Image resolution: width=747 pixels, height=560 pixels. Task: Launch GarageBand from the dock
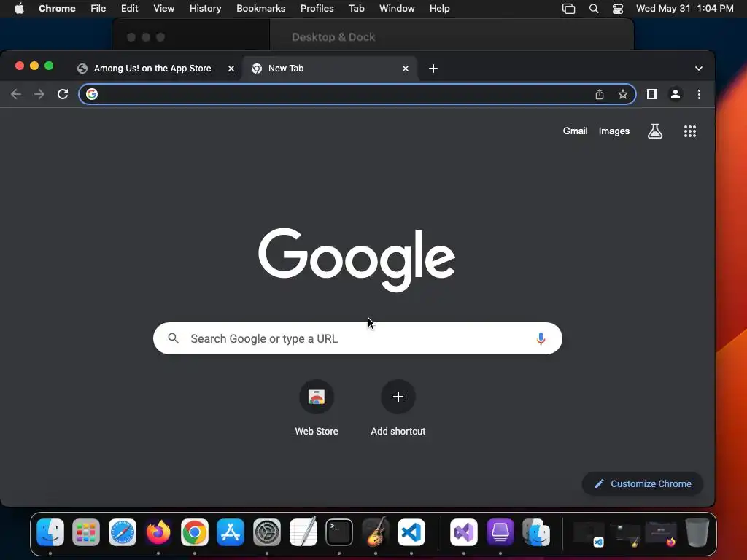376,532
